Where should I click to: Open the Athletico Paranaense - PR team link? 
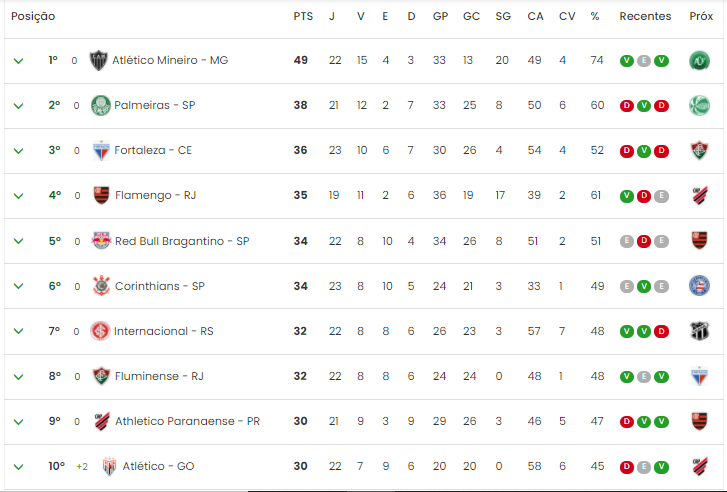(x=187, y=421)
